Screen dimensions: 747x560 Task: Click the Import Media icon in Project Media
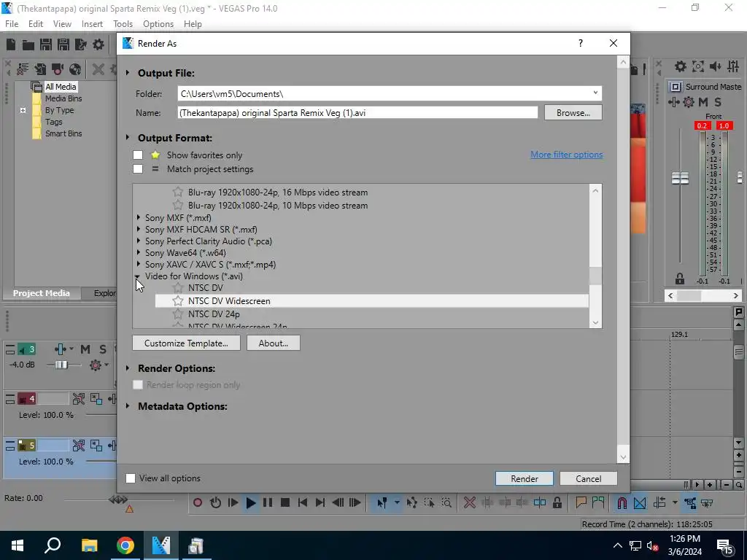pyautogui.click(x=40, y=69)
